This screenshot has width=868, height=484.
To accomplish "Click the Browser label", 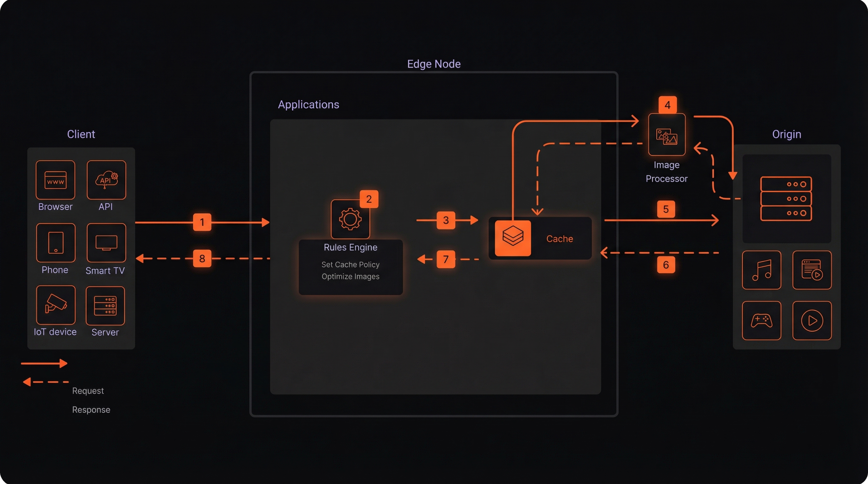I will (55, 207).
